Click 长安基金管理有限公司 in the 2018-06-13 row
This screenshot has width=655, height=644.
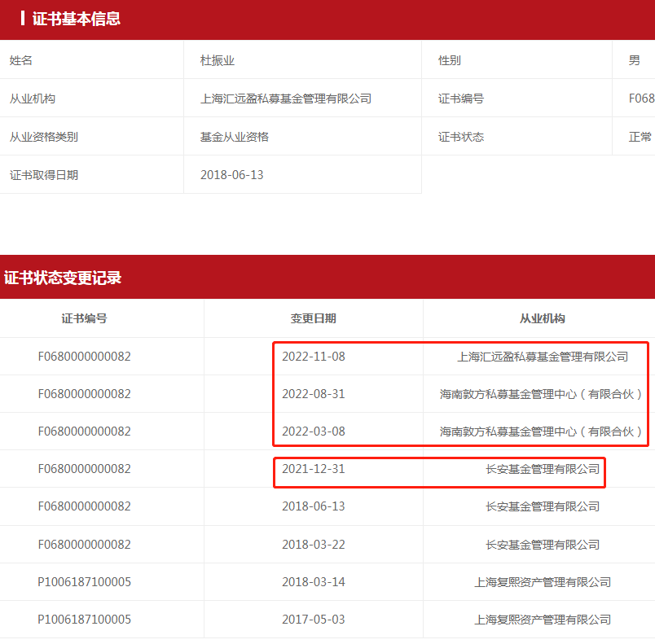(543, 506)
